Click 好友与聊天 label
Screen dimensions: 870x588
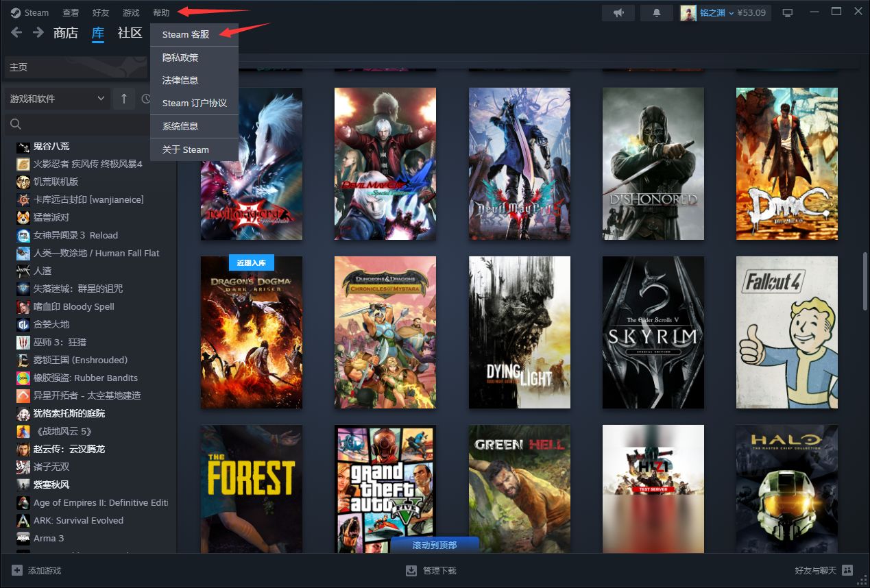[816, 570]
